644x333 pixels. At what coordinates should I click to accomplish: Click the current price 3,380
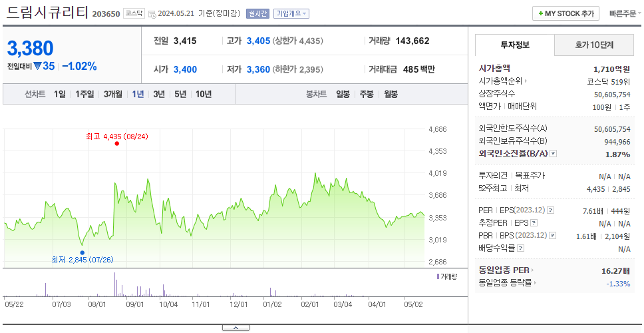[30, 49]
